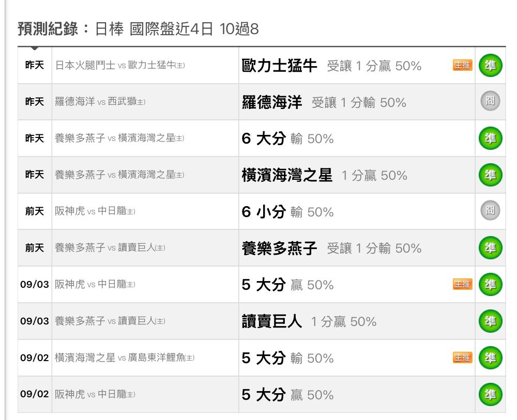Click green 準 icon on last 09/02 row
The width and height of the screenshot is (517, 420).
[490, 394]
